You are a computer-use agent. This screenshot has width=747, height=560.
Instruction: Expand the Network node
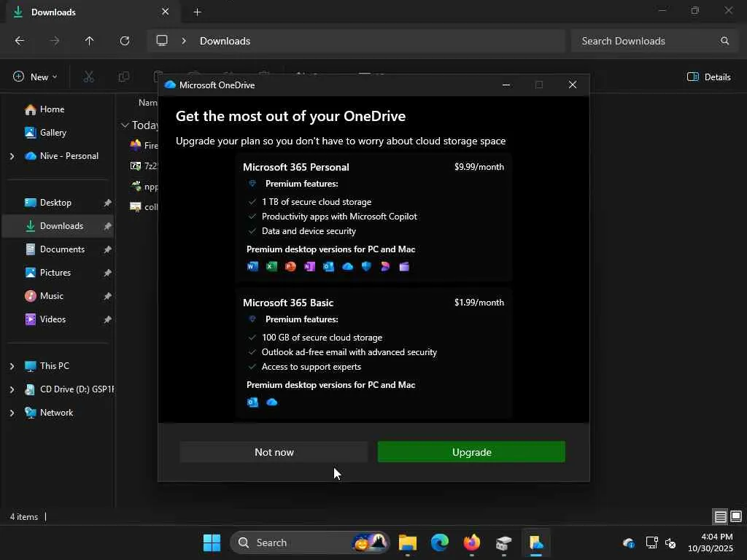[12, 413]
